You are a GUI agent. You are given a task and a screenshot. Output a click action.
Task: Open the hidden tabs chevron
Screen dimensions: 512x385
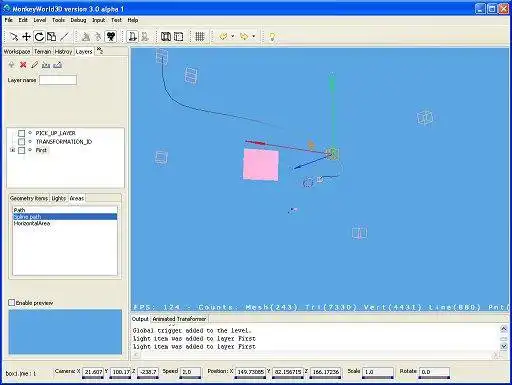coord(99,51)
